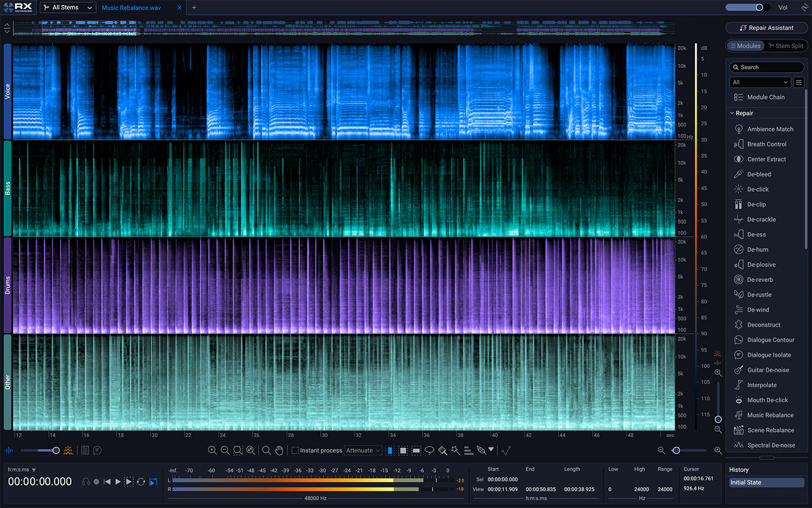Switch to Stem Split view
This screenshot has height=508, width=812.
[785, 46]
